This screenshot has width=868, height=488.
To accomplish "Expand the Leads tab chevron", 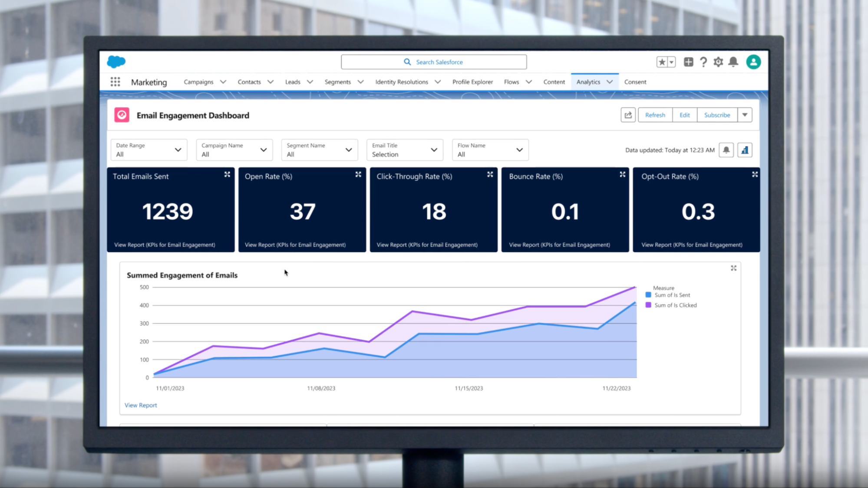I will (x=310, y=82).
